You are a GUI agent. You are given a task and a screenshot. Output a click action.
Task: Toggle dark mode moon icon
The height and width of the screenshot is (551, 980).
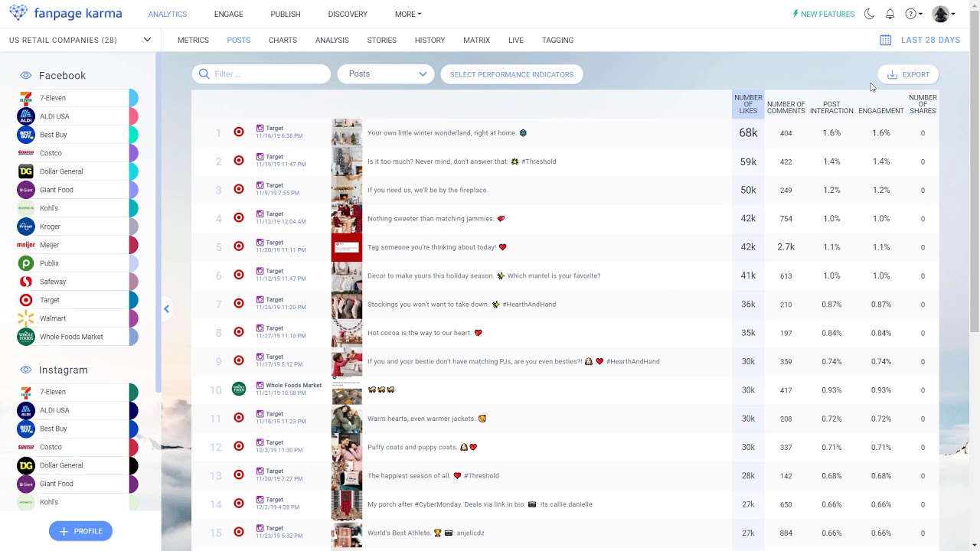(x=869, y=14)
